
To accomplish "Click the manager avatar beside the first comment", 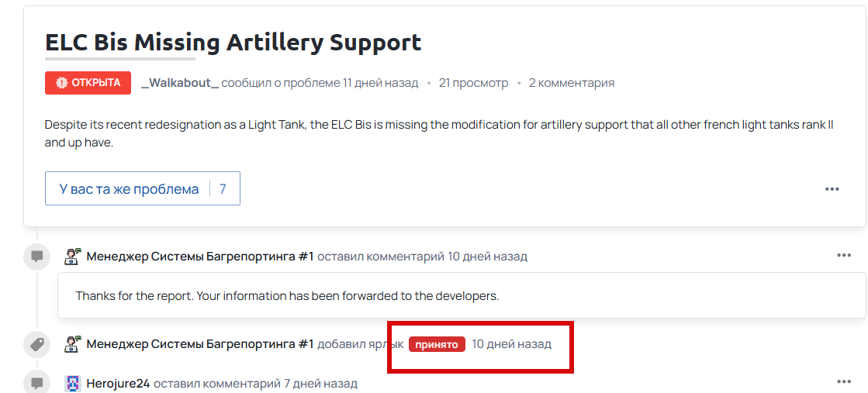I will pos(73,257).
